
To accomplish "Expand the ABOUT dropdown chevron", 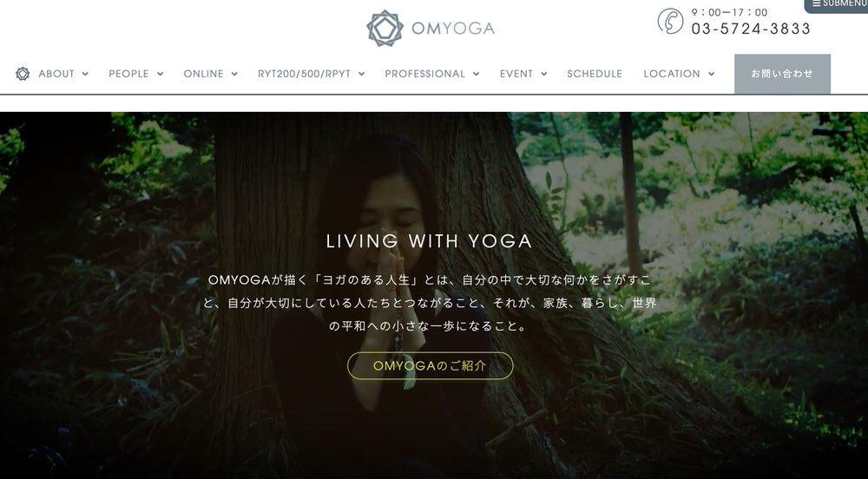I will (x=85, y=74).
